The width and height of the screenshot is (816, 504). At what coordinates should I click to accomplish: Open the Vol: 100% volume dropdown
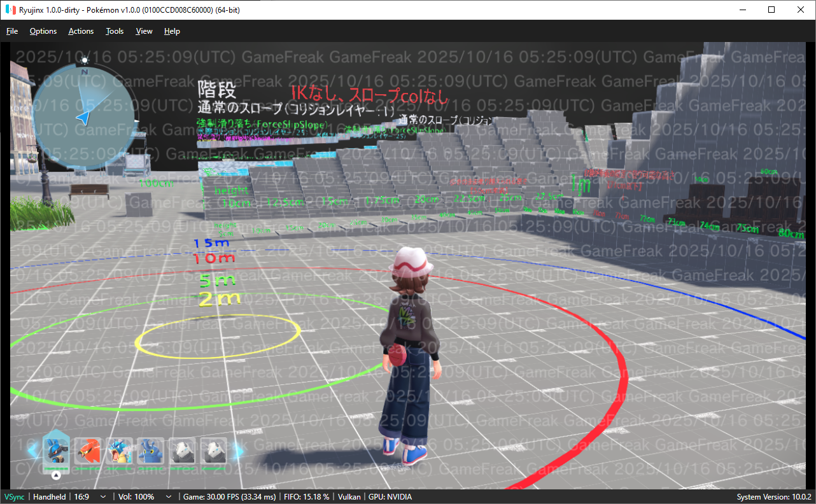point(145,497)
